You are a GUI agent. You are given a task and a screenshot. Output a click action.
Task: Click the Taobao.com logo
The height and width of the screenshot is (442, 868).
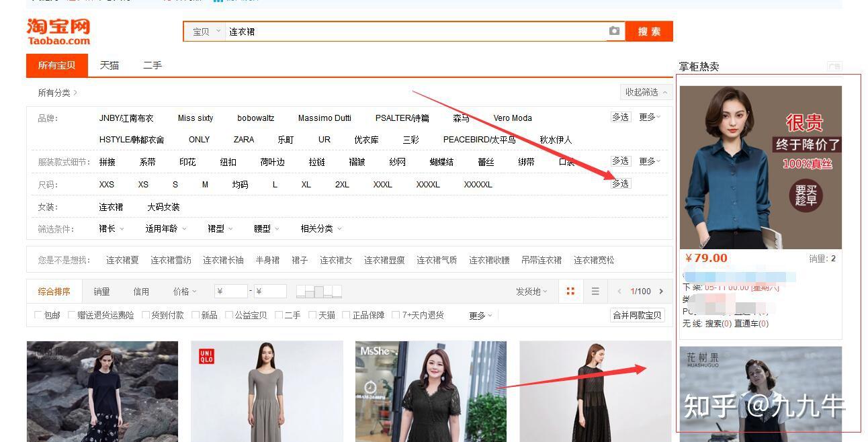coord(58,31)
